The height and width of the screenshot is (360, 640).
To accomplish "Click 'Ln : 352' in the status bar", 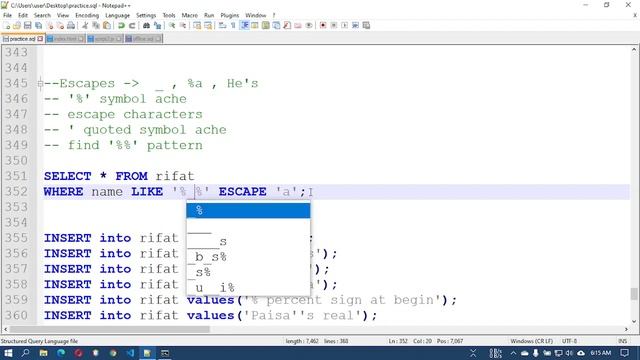I will click(398, 341).
